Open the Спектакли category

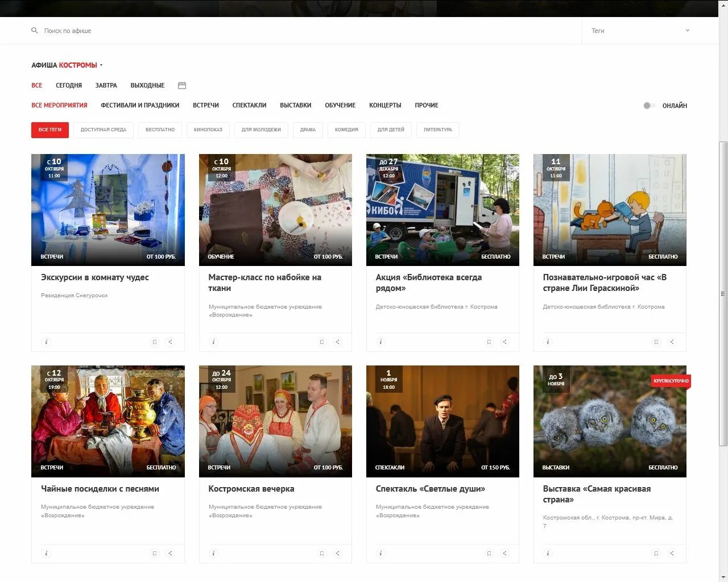tap(249, 105)
